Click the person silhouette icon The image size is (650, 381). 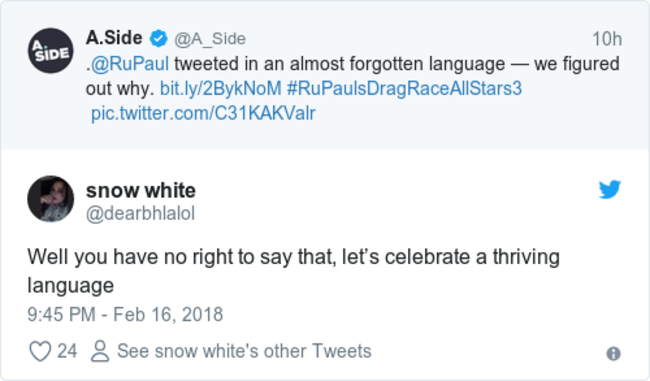100,351
